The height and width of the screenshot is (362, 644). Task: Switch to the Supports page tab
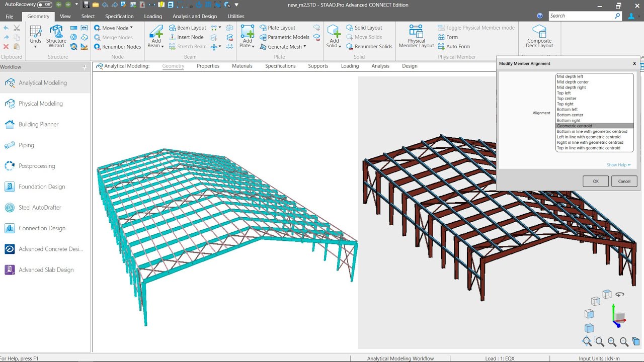[x=318, y=66]
